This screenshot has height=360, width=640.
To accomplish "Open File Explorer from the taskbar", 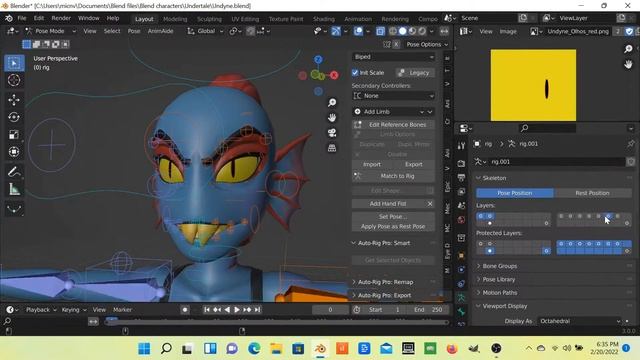I will [x=276, y=349].
